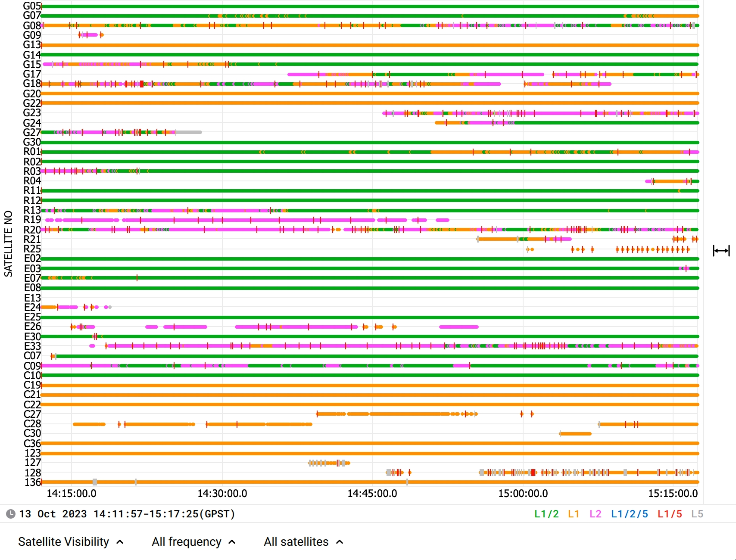Click the clock icon beside the date
Image resolution: width=736 pixels, height=560 pixels.
click(x=11, y=514)
